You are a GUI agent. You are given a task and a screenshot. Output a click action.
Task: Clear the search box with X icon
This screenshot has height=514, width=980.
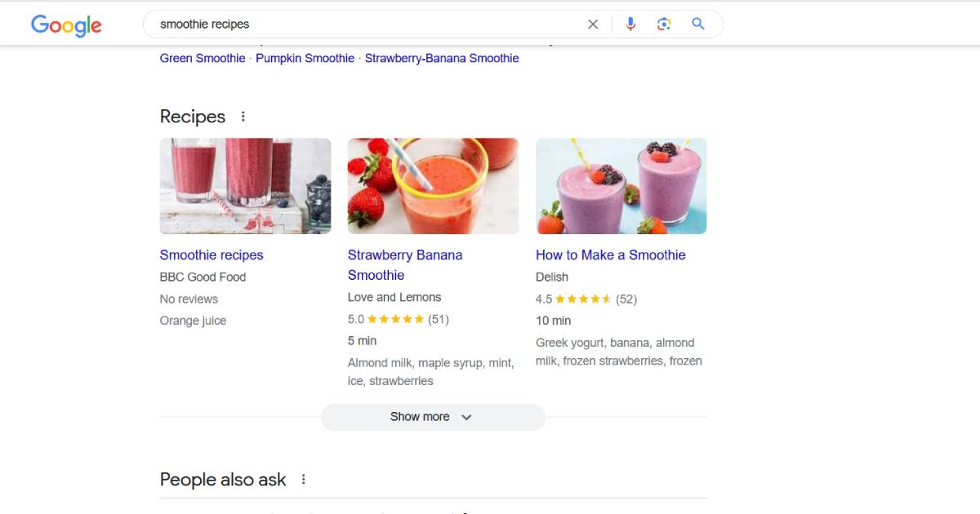[593, 24]
